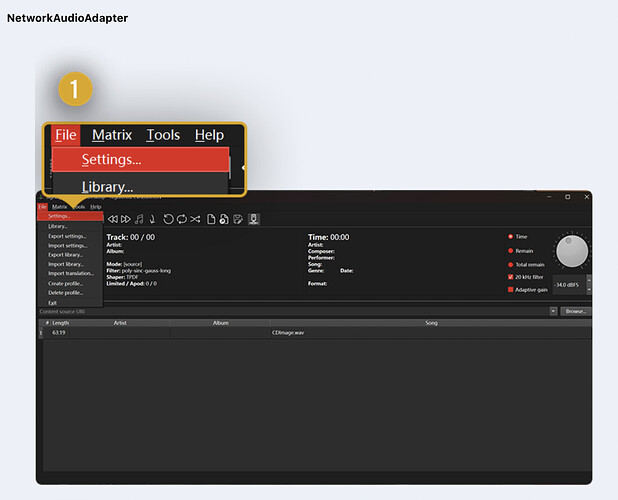The height and width of the screenshot is (500, 618).
Task: Open the Matrix menu in the player window
Action: coord(60,206)
